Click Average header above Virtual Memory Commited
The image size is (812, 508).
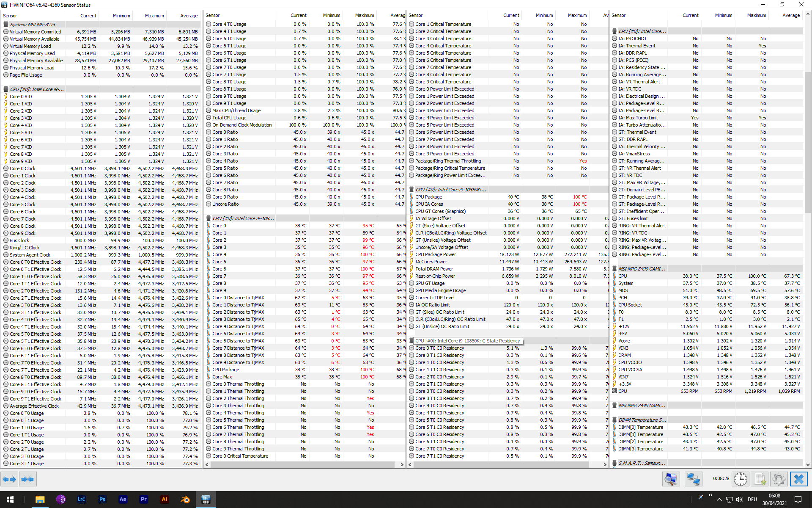pyautogui.click(x=184, y=16)
